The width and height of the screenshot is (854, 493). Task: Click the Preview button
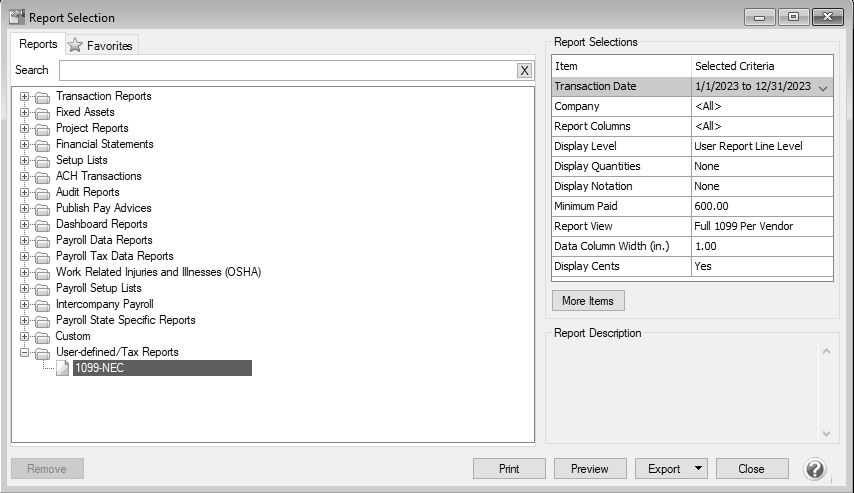(589, 469)
